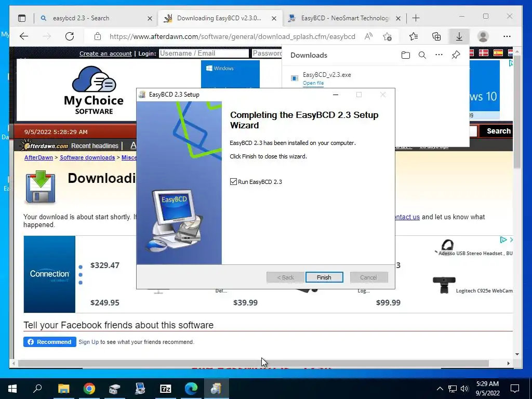Switch to Microsoft Edge in the taskbar
Image resolution: width=532 pixels, height=399 pixels.
click(191, 389)
